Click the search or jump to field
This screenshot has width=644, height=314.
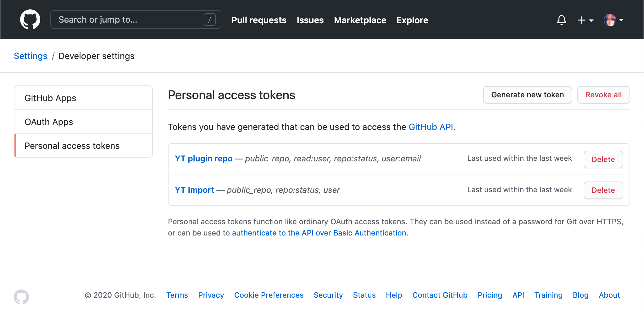click(126, 19)
